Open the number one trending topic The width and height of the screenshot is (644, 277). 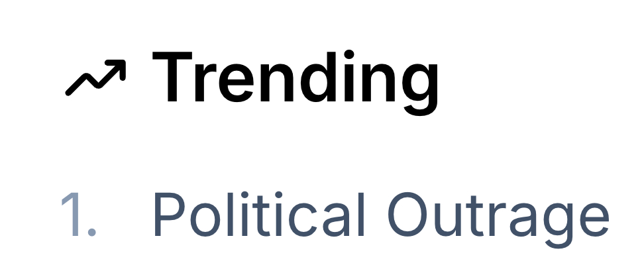[380, 216]
